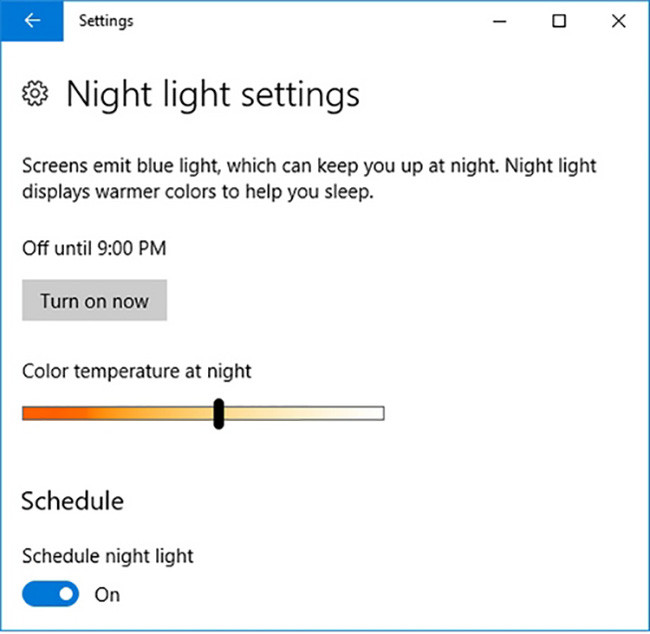Image resolution: width=650 pixels, height=634 pixels.
Task: Maximize the Settings window
Action: 560,21
